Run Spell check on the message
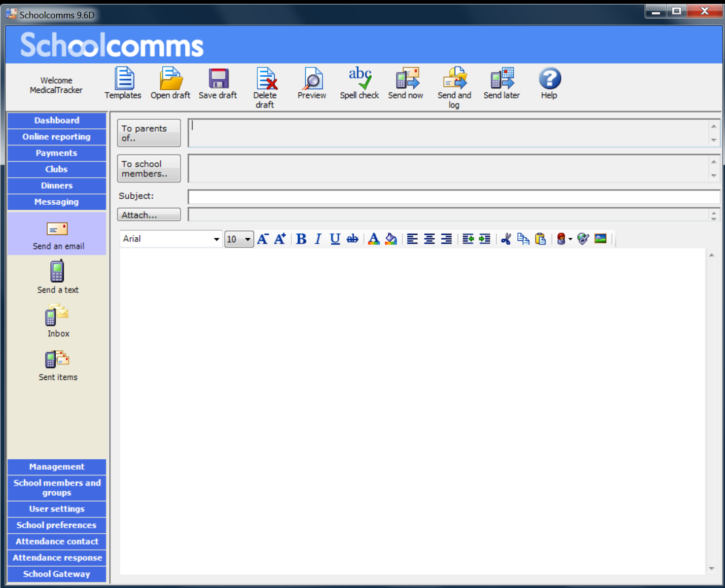 (x=360, y=83)
